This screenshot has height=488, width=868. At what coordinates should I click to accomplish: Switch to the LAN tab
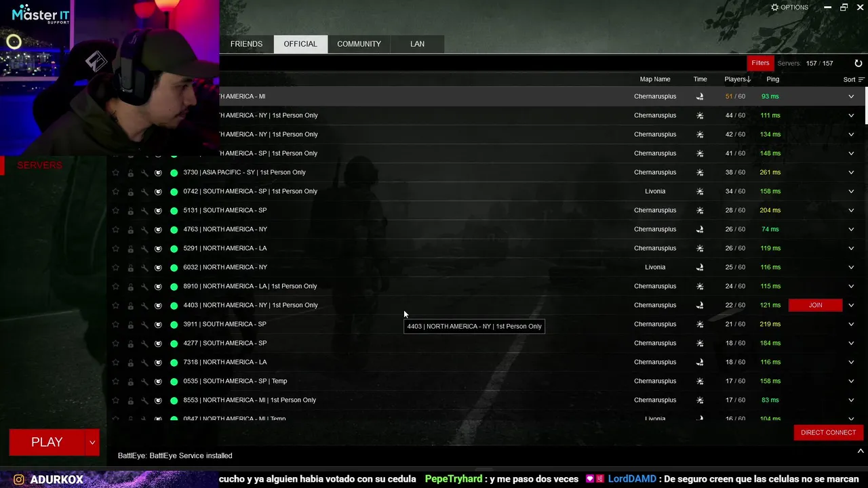coord(417,44)
